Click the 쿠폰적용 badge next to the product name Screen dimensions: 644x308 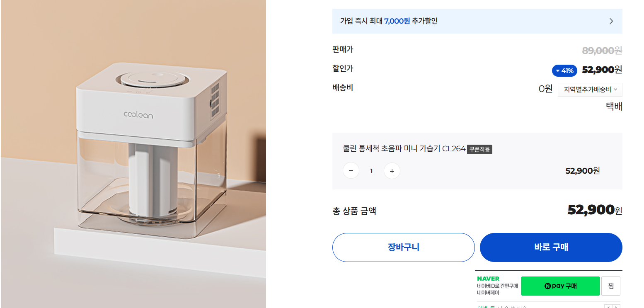[480, 149]
